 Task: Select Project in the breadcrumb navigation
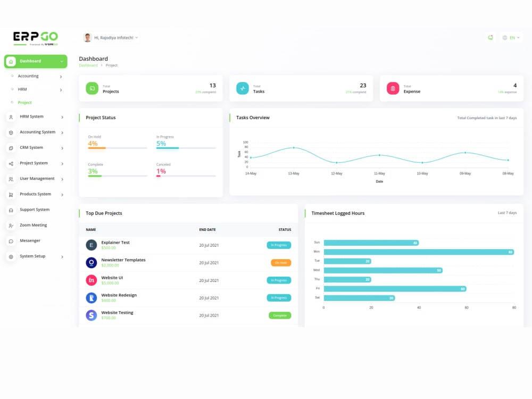[x=112, y=65]
